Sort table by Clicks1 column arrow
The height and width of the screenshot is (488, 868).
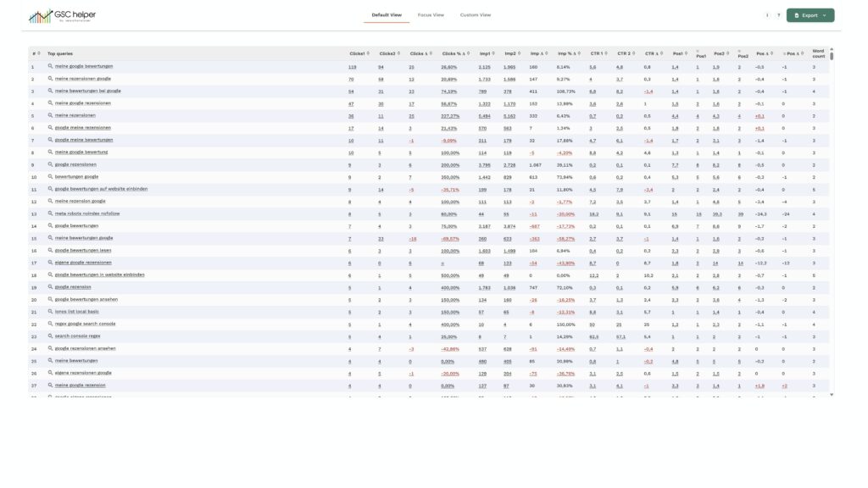click(367, 53)
